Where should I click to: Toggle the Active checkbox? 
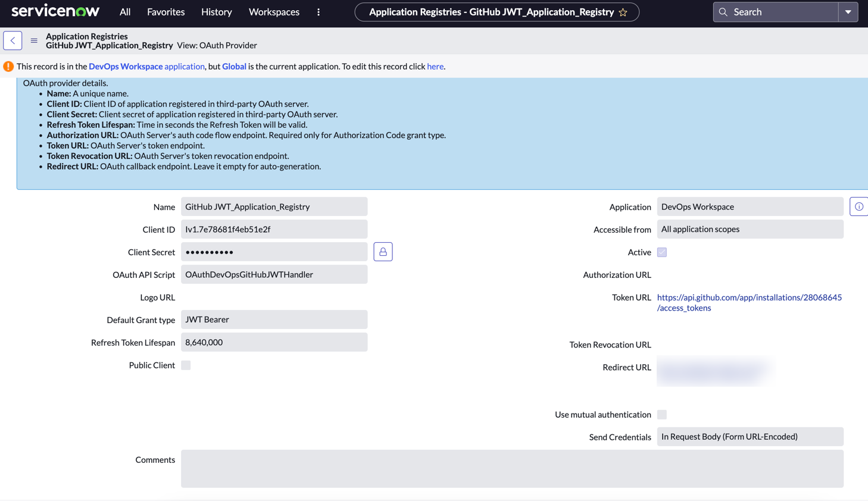pos(662,252)
